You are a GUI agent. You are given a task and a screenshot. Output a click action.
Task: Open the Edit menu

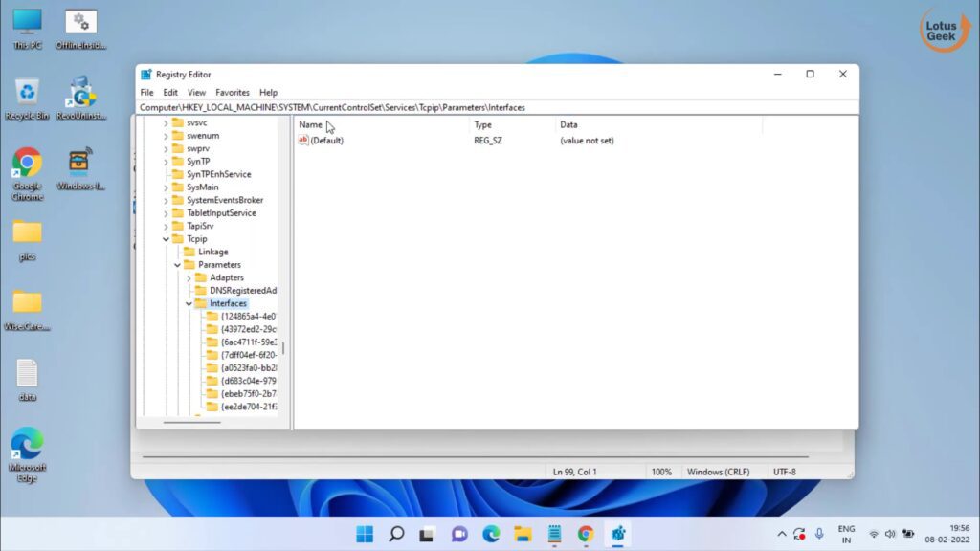(170, 93)
